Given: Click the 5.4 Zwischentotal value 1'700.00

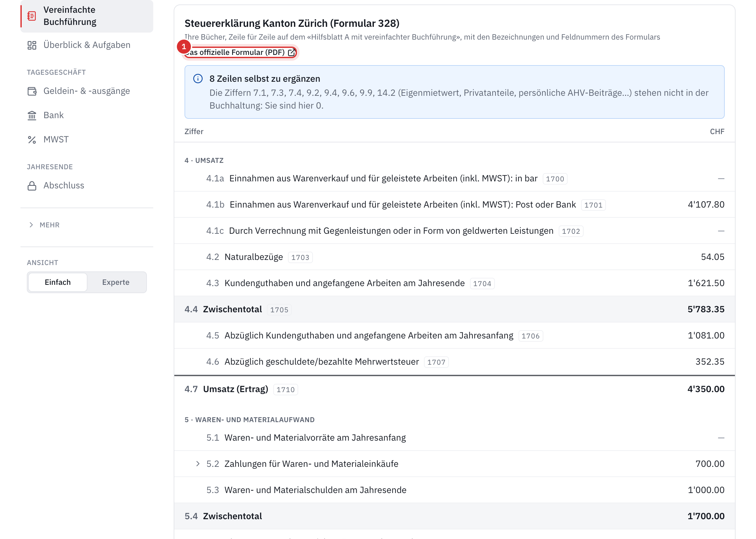Looking at the screenshot, I should tap(706, 516).
